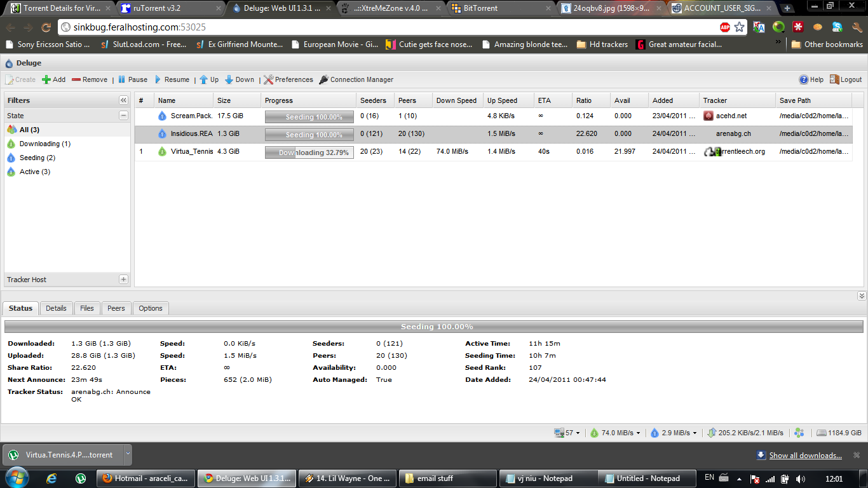This screenshot has width=868, height=488.
Task: Click the browser address bar
Action: [388, 27]
